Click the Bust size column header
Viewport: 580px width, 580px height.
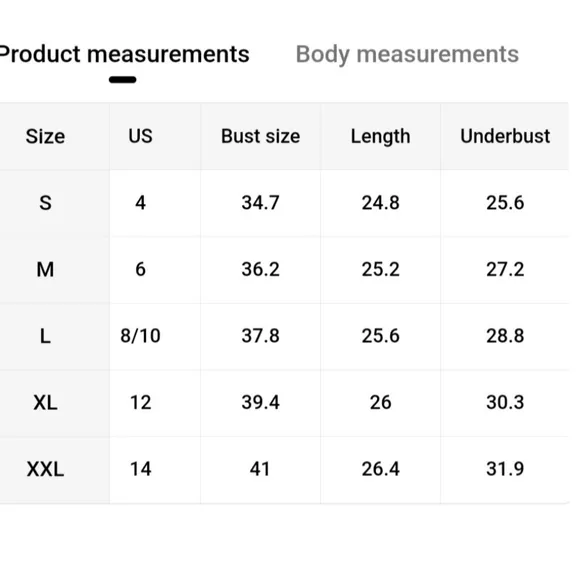coord(260,136)
